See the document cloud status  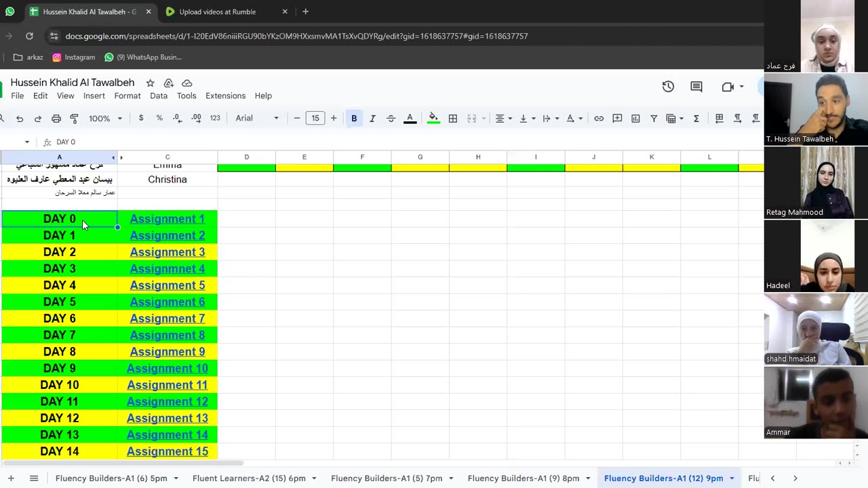pyautogui.click(x=187, y=83)
